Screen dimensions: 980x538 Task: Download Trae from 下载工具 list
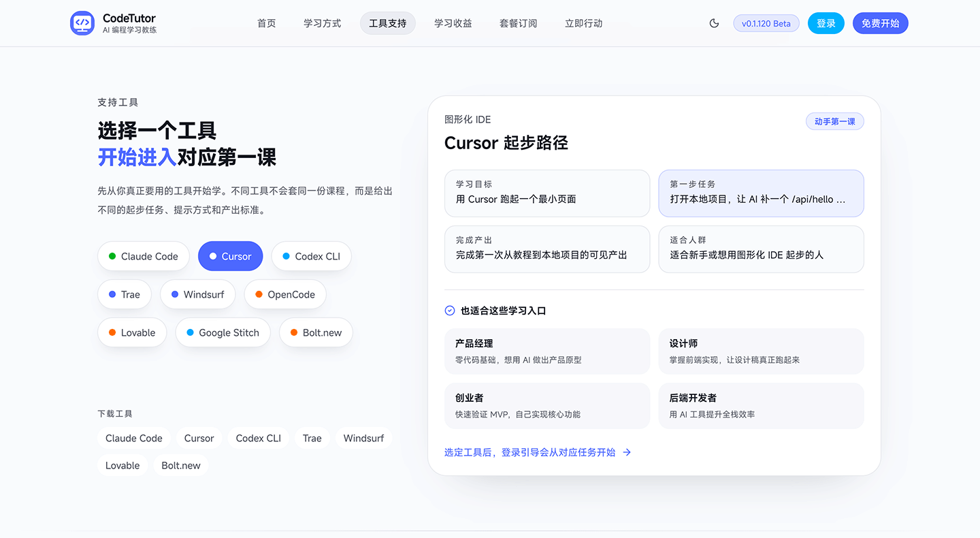coord(312,438)
